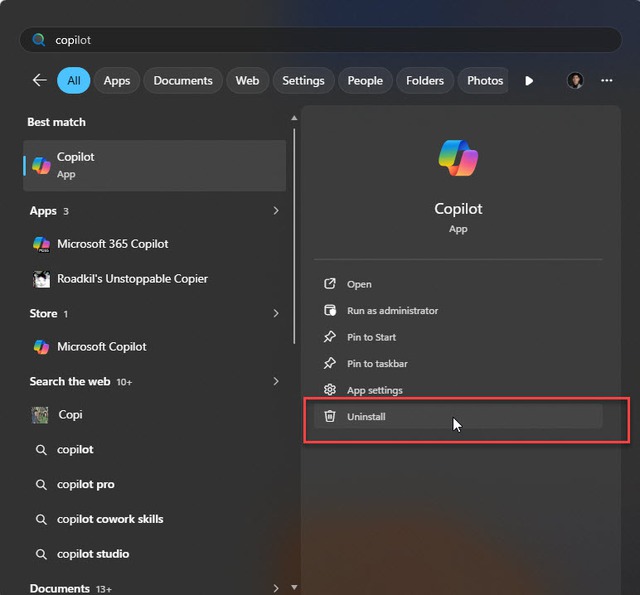The height and width of the screenshot is (595, 640).
Task: Click Copilot icon in Best match
Action: point(42,165)
